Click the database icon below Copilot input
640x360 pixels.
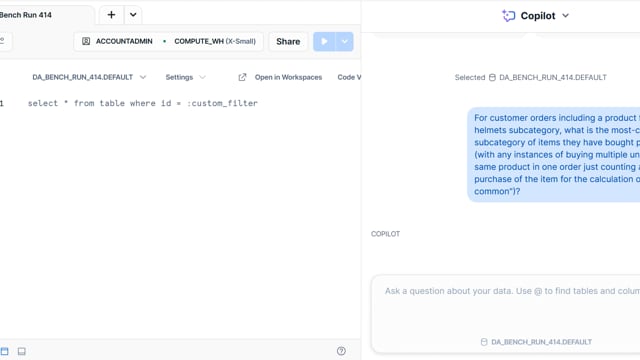pyautogui.click(x=484, y=342)
